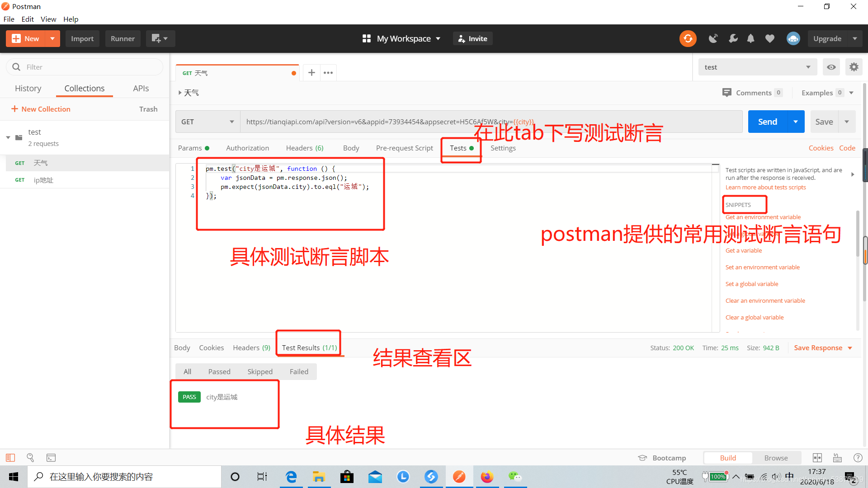The image size is (868, 488).
Task: Expand the 天气 request description arrow
Action: coord(180,93)
